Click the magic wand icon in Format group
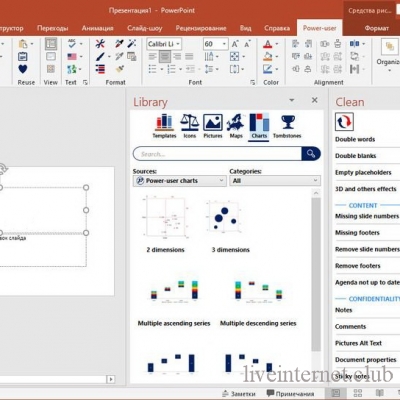The height and width of the screenshot is (400, 400). coord(132,44)
